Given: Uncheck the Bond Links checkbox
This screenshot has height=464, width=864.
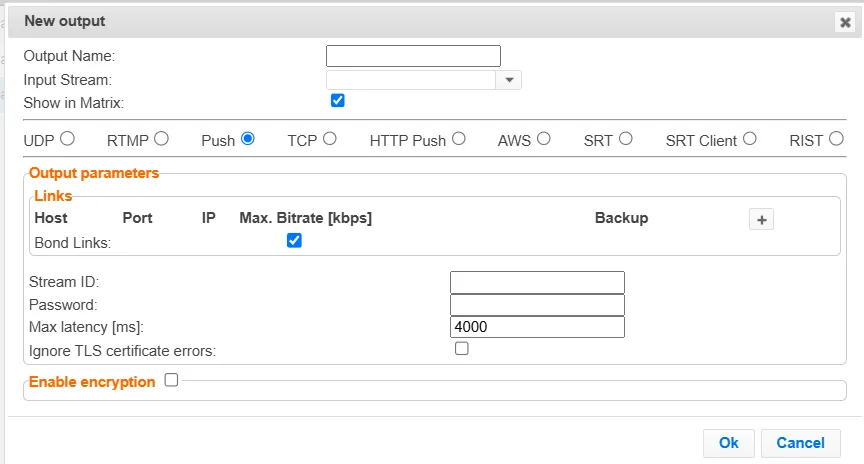Looking at the screenshot, I should point(294,240).
